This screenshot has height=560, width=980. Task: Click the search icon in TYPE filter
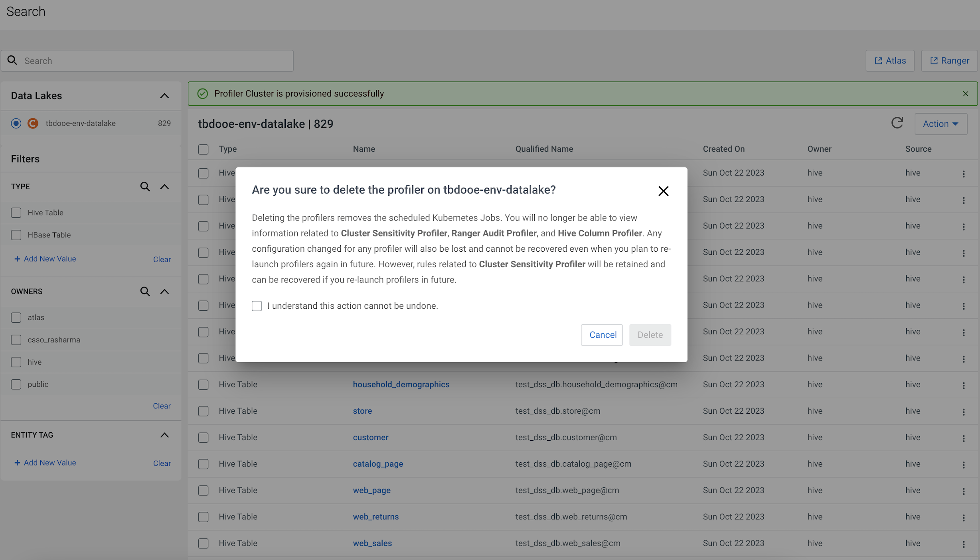click(x=145, y=187)
